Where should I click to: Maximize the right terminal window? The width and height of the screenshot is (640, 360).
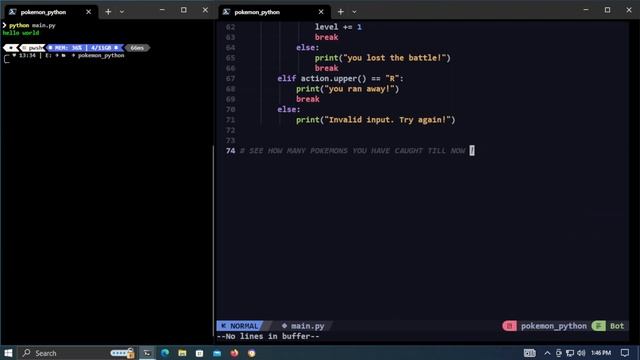pyautogui.click(x=607, y=10)
